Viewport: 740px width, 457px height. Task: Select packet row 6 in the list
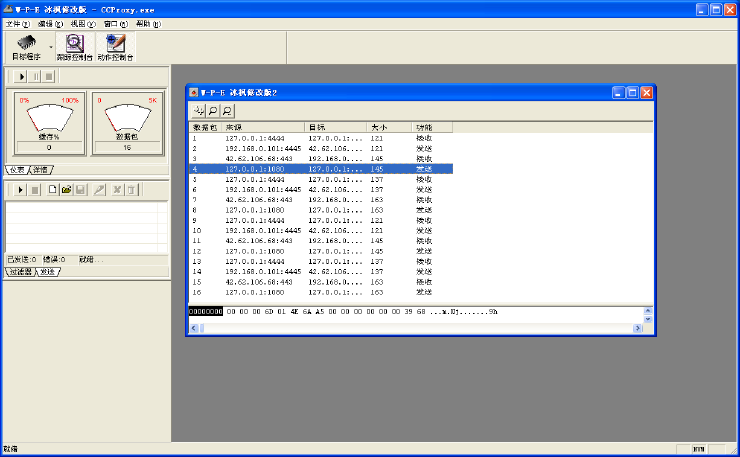321,189
